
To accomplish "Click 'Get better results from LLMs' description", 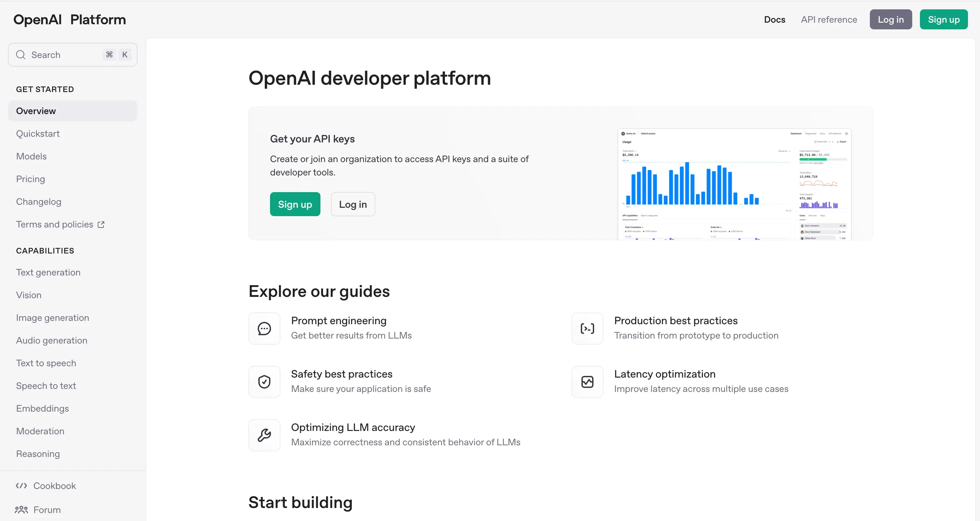I will (x=351, y=336).
